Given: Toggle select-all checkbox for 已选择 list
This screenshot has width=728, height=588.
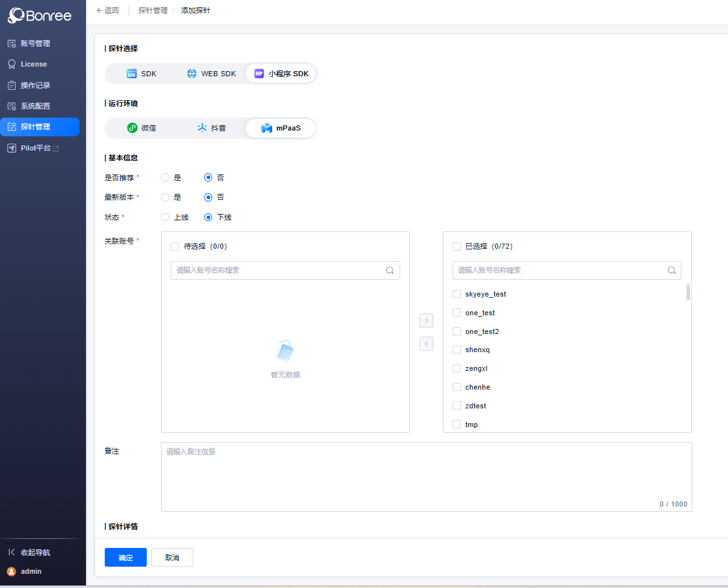Looking at the screenshot, I should tap(457, 246).
